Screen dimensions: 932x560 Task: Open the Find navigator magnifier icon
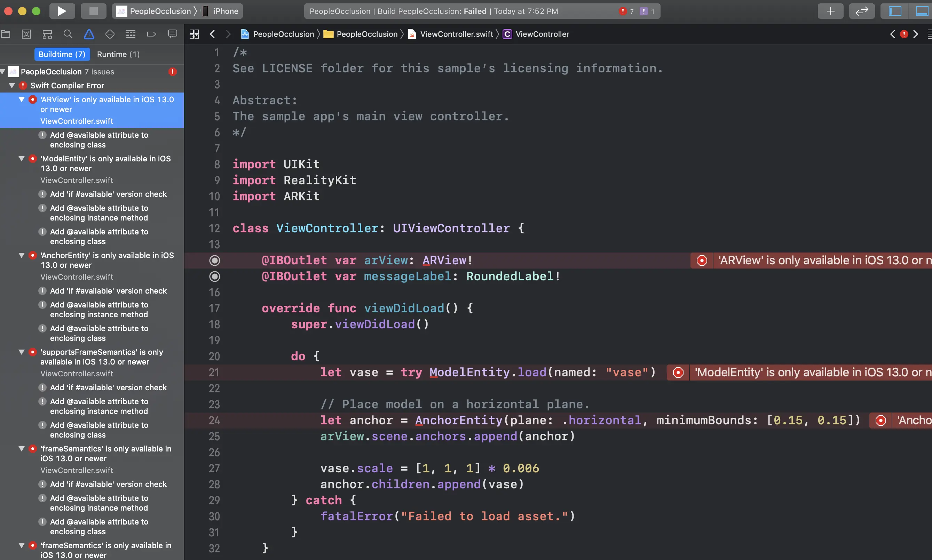click(68, 34)
